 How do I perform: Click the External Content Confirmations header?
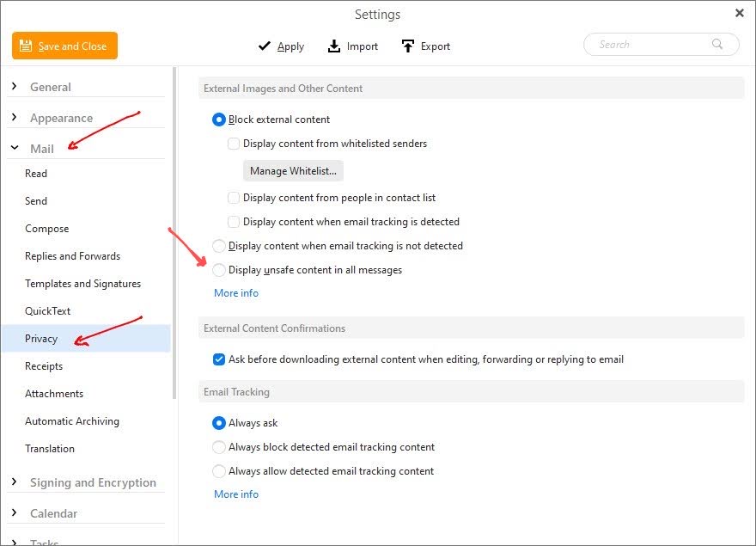471,328
